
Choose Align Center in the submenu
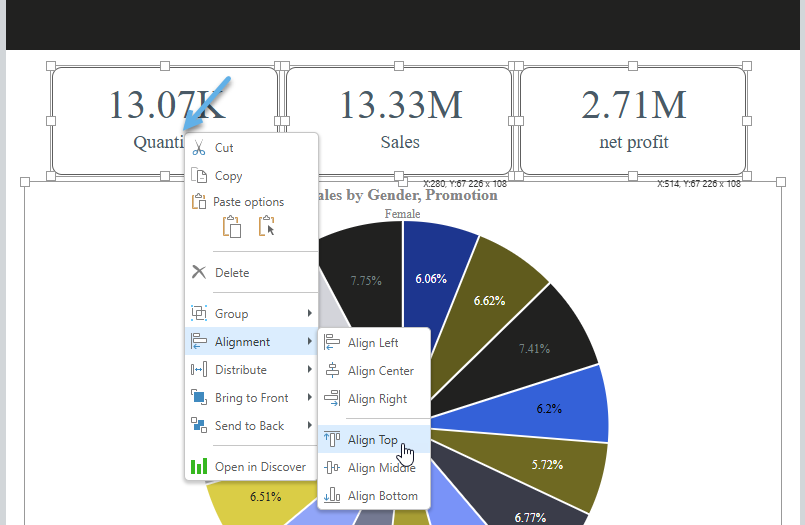[x=374, y=371]
